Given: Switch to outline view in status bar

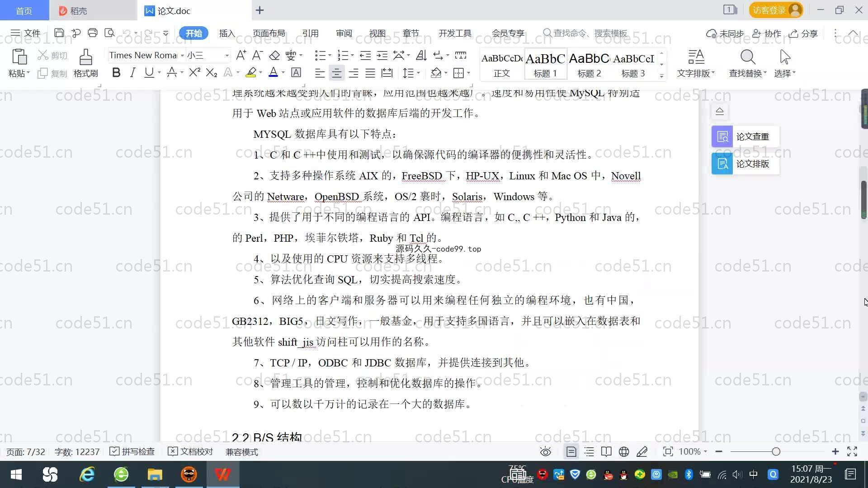Looking at the screenshot, I should pos(589,451).
